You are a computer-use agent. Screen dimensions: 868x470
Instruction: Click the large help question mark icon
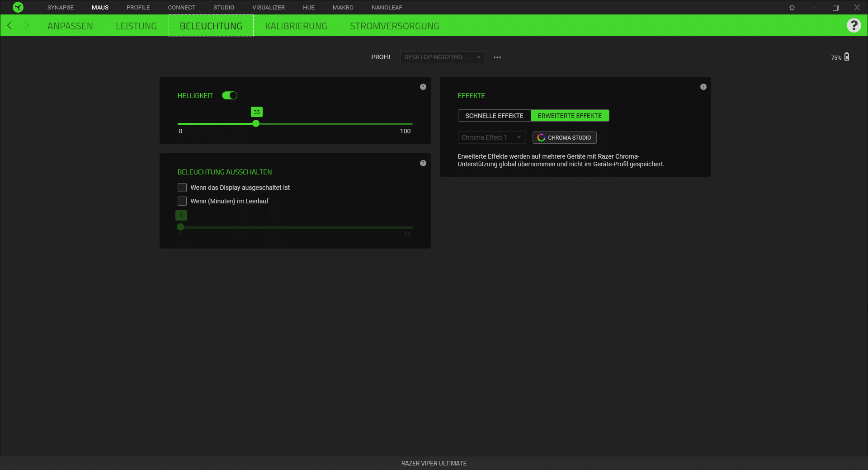(x=854, y=26)
